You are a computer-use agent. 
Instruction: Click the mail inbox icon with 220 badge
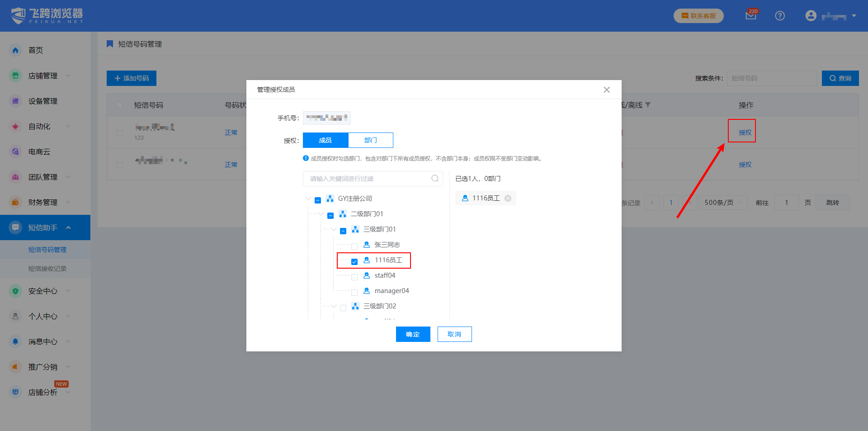pos(750,16)
